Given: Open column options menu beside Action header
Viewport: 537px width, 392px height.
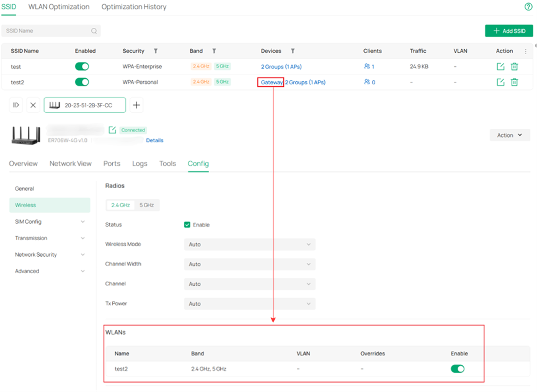Looking at the screenshot, I should (525, 51).
